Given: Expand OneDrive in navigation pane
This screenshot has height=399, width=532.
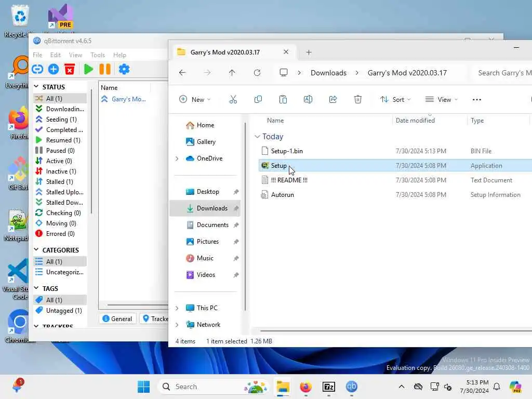Looking at the screenshot, I should [x=177, y=158].
